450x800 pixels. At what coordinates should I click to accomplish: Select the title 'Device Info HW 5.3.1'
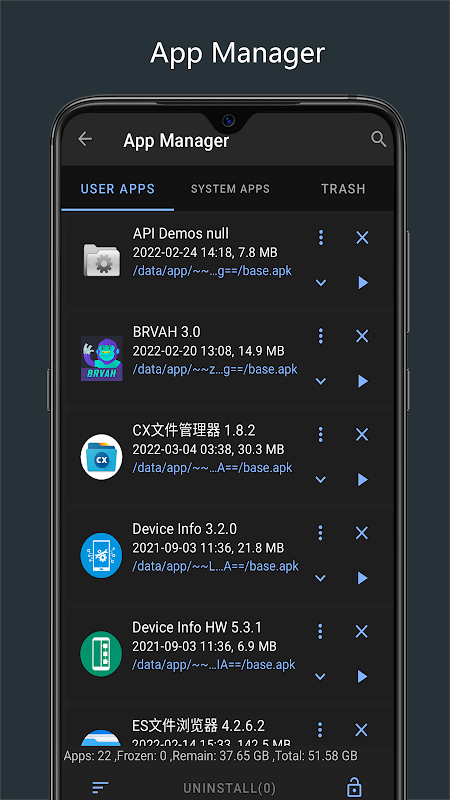click(x=197, y=627)
